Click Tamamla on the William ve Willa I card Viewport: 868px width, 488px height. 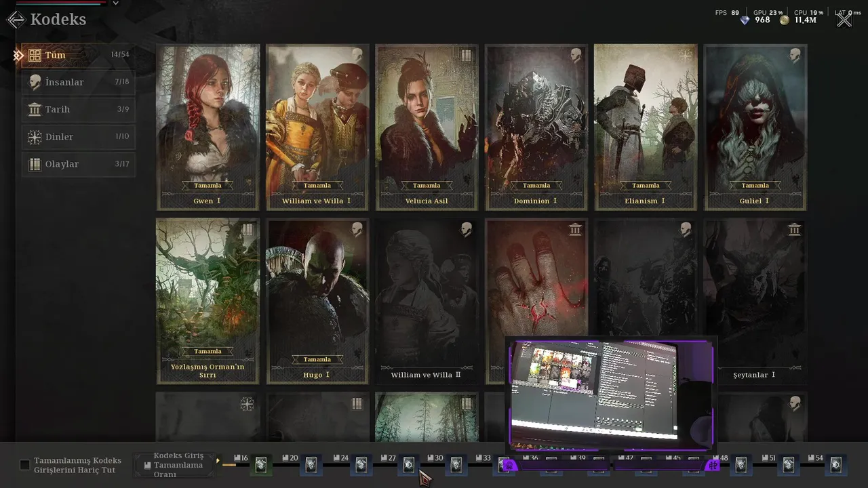317,186
